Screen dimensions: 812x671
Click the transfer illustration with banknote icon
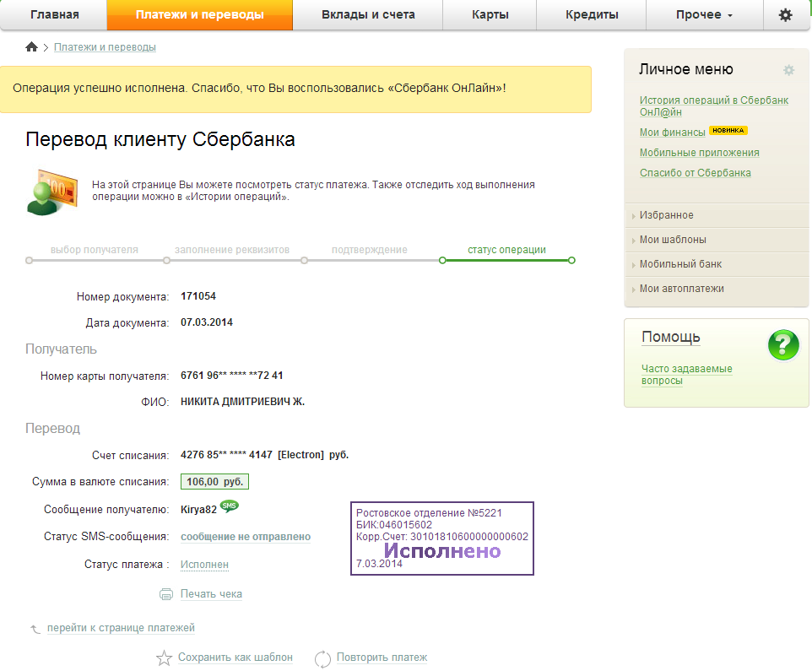[51, 192]
